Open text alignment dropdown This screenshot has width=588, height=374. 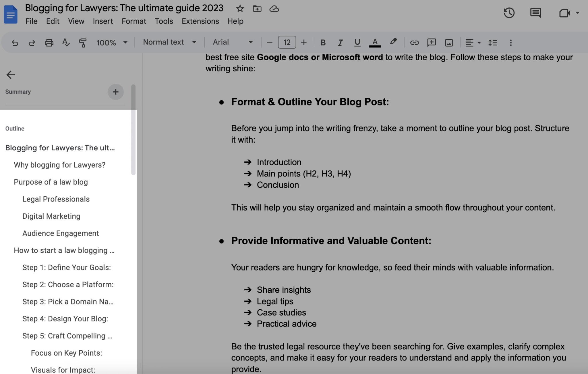tap(473, 43)
